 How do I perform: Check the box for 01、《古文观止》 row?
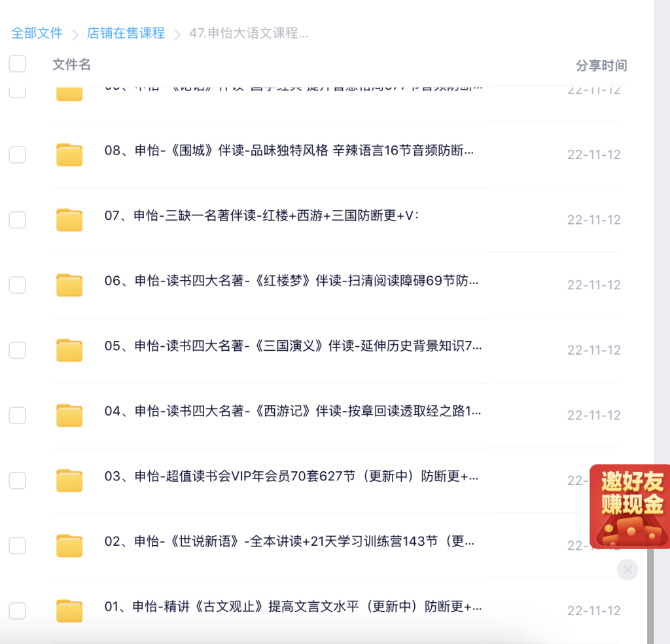click(x=18, y=611)
